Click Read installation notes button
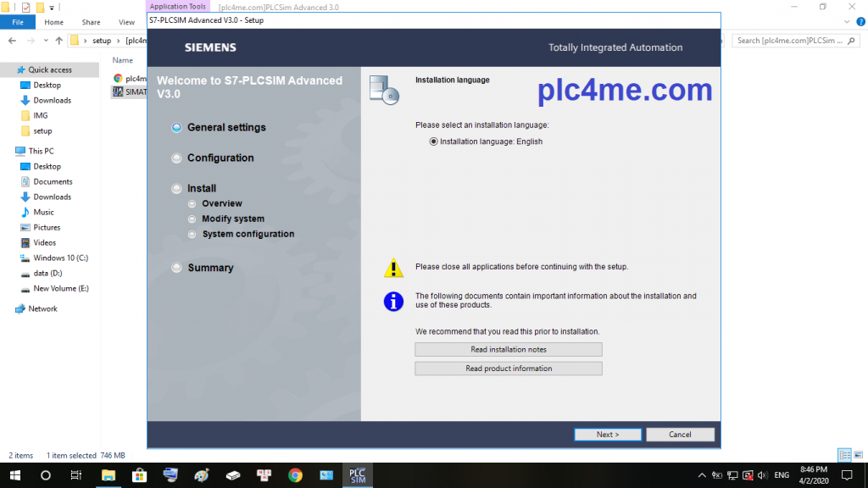The height and width of the screenshot is (488, 868). pos(508,350)
